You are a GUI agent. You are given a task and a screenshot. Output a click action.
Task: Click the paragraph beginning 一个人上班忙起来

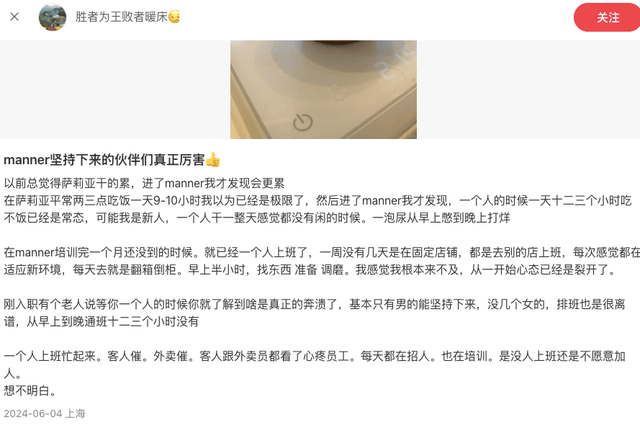click(x=314, y=365)
